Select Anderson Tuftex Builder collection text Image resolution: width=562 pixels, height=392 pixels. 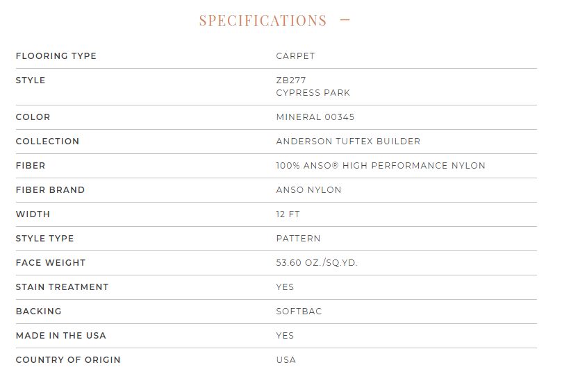point(348,142)
